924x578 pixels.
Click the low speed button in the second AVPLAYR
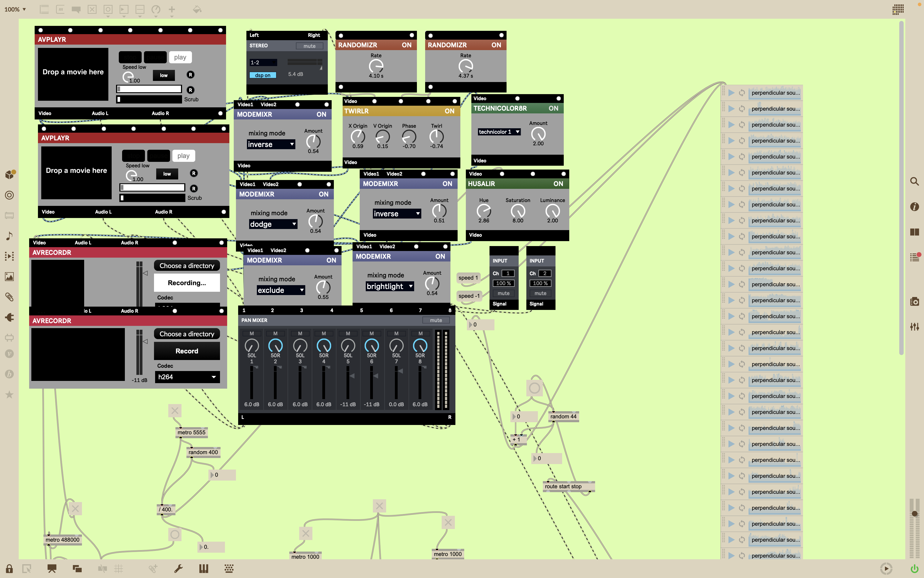167,174
